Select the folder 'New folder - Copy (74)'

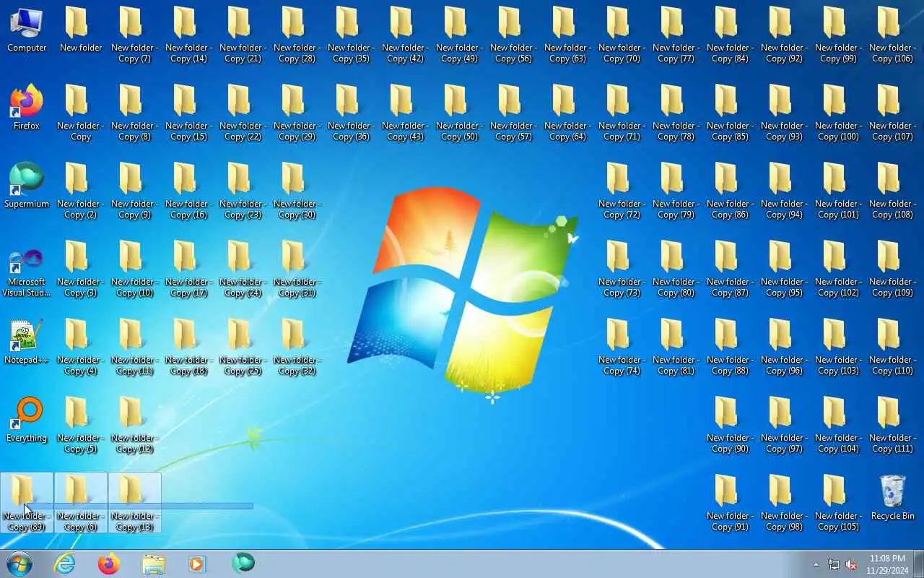coord(622,347)
